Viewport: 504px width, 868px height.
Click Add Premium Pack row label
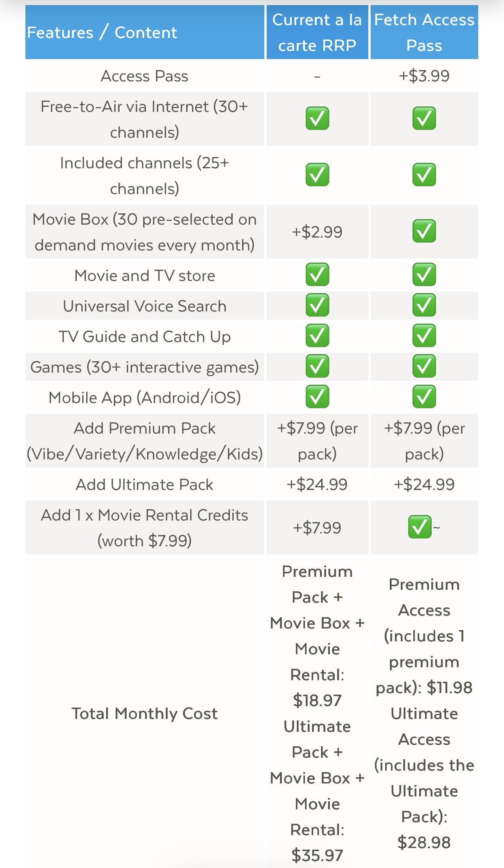pos(145,441)
